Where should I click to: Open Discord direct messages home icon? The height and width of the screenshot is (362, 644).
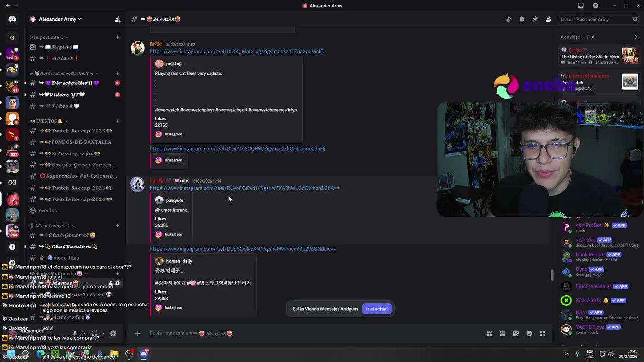point(12,19)
